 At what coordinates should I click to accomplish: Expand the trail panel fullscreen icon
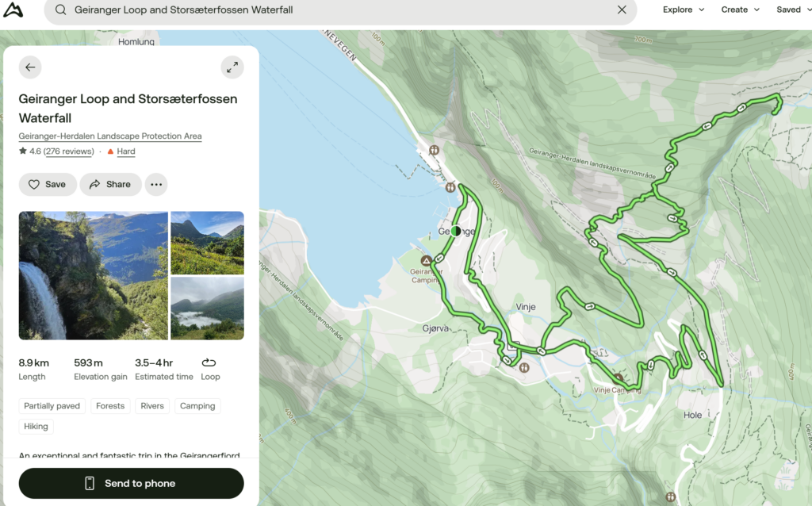pyautogui.click(x=232, y=67)
